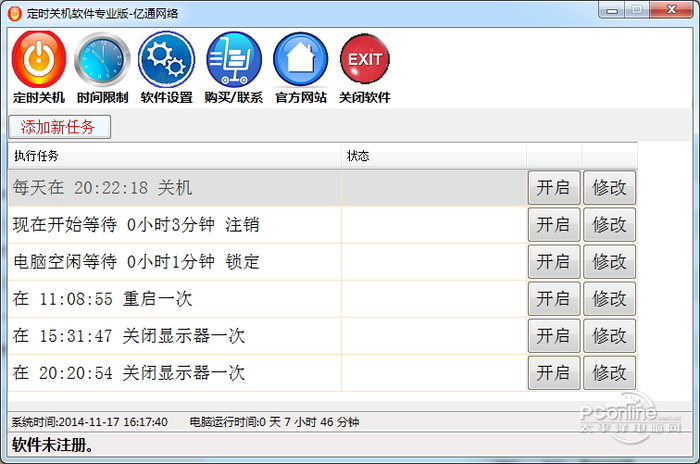The width and height of the screenshot is (700, 464).
Task: Click the red EXIT 关闭软件 icon
Action: click(x=365, y=67)
